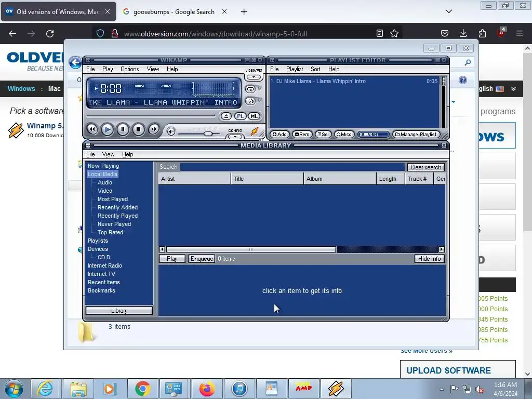Close the Media Library window
The image size is (532, 399).
coord(444,145)
